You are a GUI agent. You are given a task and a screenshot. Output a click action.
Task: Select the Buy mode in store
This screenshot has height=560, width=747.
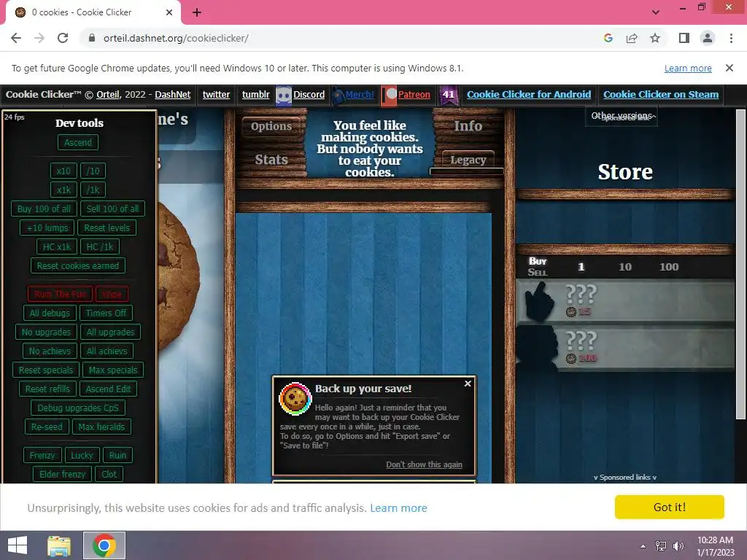point(538,261)
